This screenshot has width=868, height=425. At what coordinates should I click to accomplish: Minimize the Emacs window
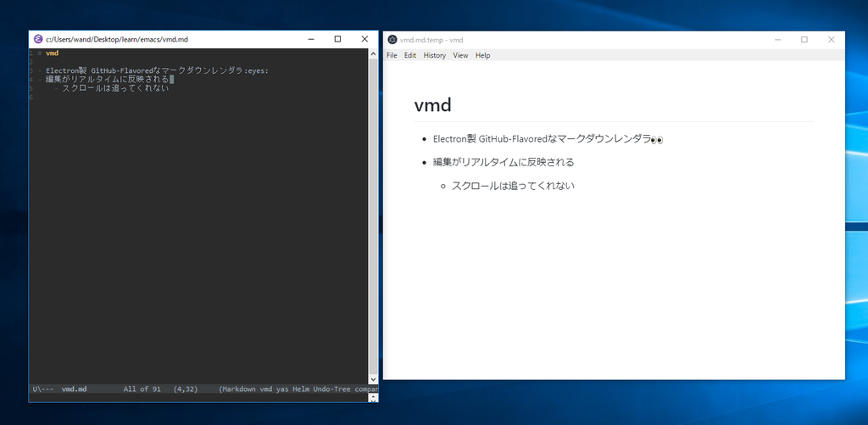(311, 39)
